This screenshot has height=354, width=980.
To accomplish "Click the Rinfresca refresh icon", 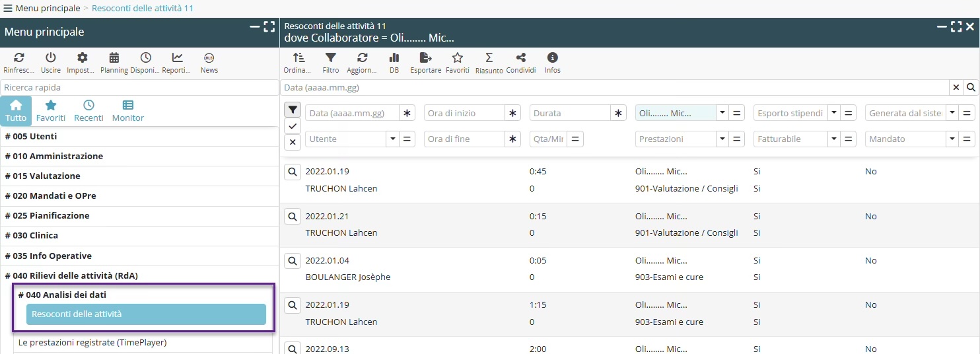I will point(19,58).
